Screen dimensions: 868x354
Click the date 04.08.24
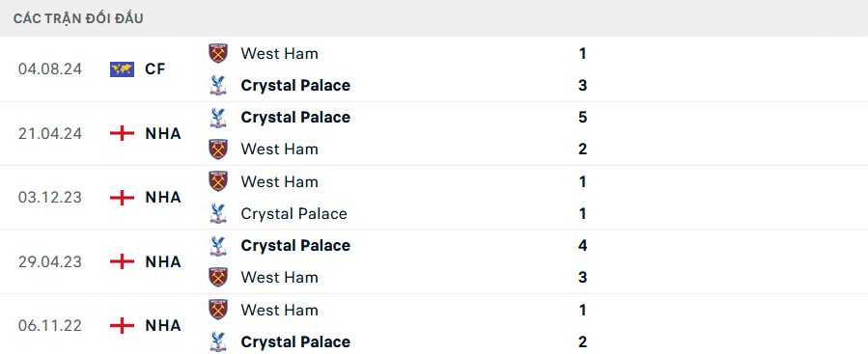point(50,69)
